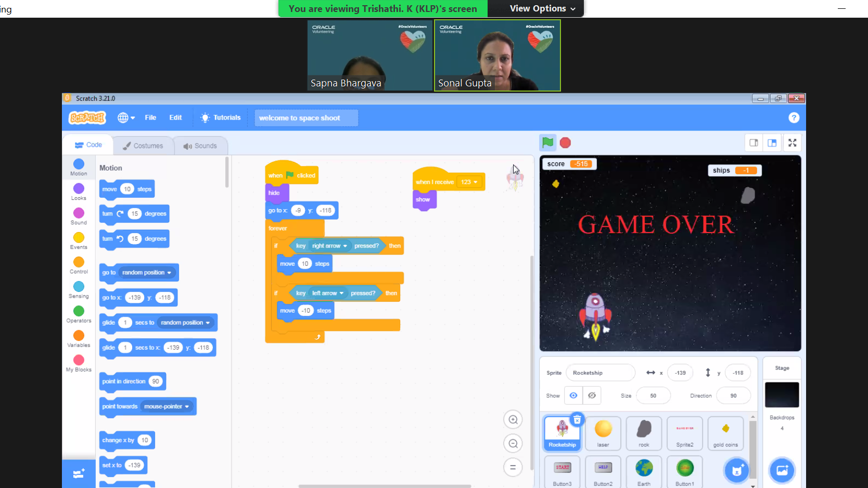Hide sprite using the crossed-eye icon
The height and width of the screenshot is (488, 868).
point(592,395)
